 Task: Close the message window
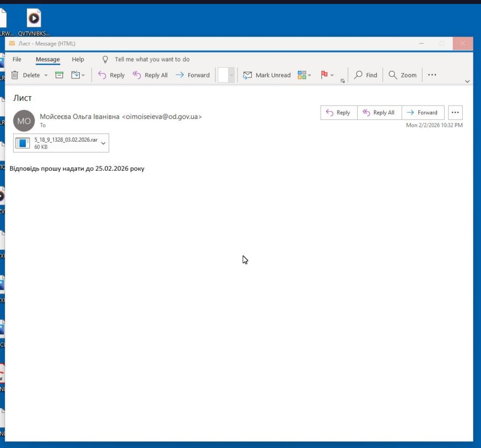pyautogui.click(x=463, y=44)
